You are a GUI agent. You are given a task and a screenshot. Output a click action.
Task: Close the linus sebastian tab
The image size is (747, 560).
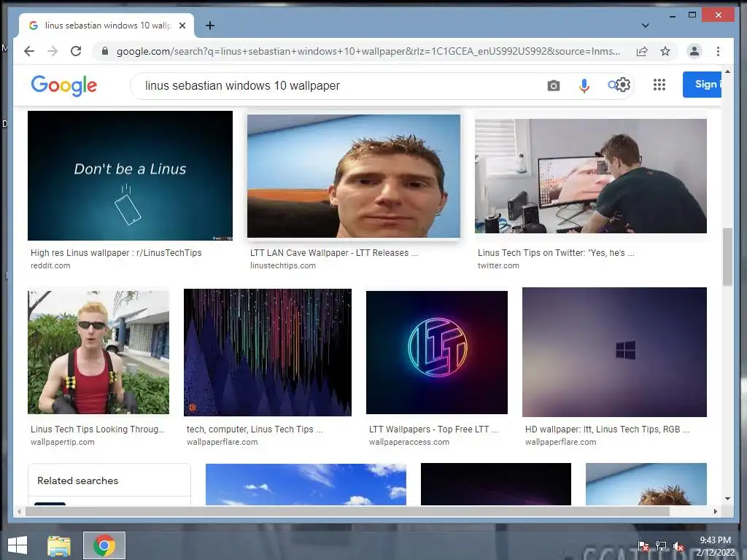pyautogui.click(x=182, y=26)
